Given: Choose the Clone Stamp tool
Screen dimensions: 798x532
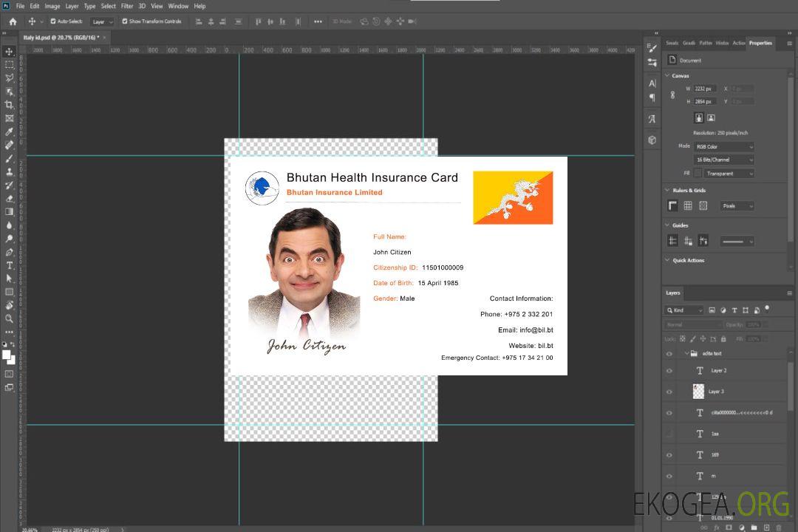Looking at the screenshot, I should tap(9, 171).
